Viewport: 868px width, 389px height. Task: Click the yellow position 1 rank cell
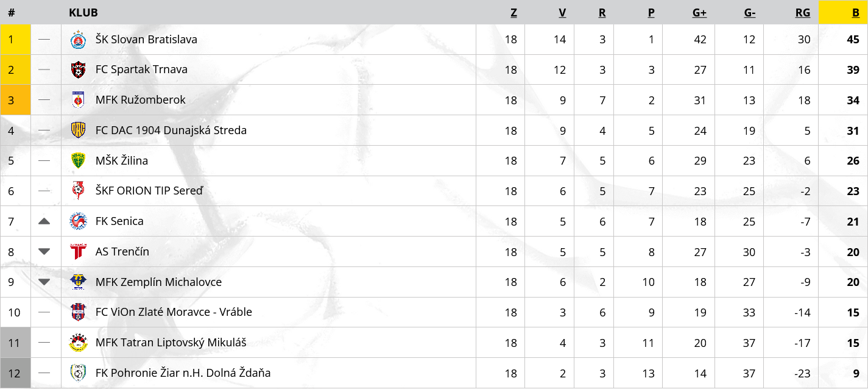[x=15, y=40]
